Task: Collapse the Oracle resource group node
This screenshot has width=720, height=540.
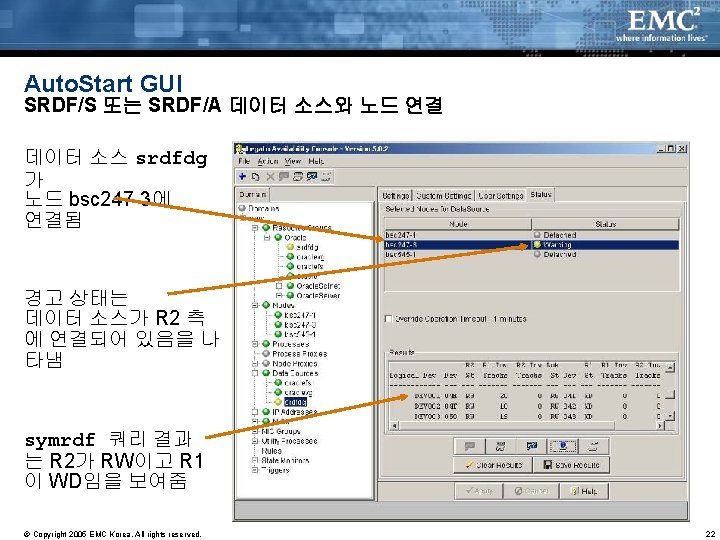Action: (267, 237)
